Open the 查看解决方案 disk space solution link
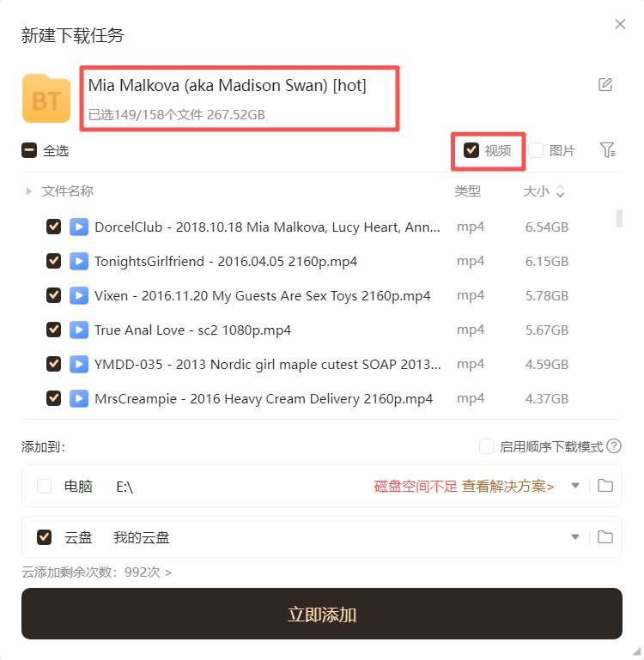Screen dimensions: 644x660 507,486
